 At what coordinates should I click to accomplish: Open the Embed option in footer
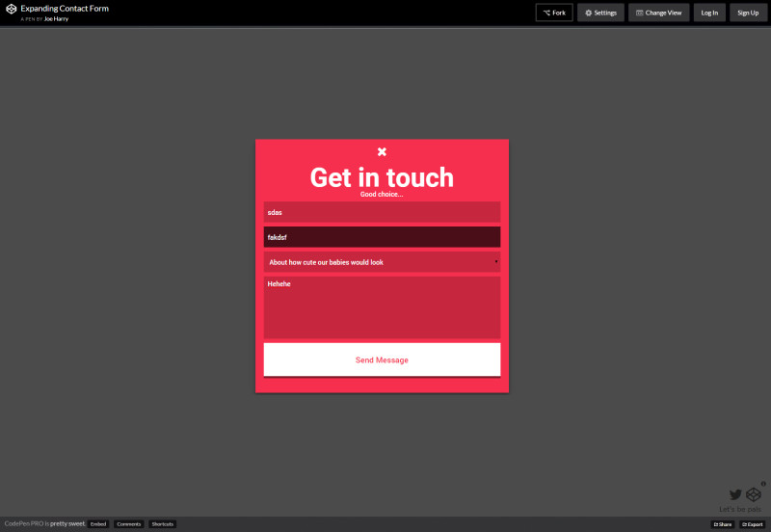98,524
